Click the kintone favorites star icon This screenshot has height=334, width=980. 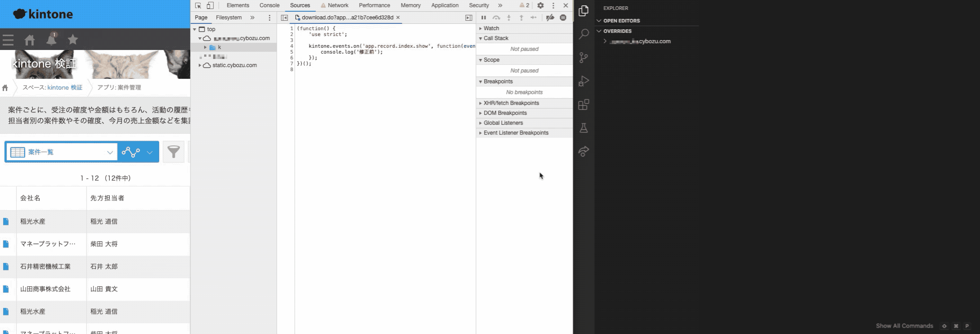tap(73, 40)
